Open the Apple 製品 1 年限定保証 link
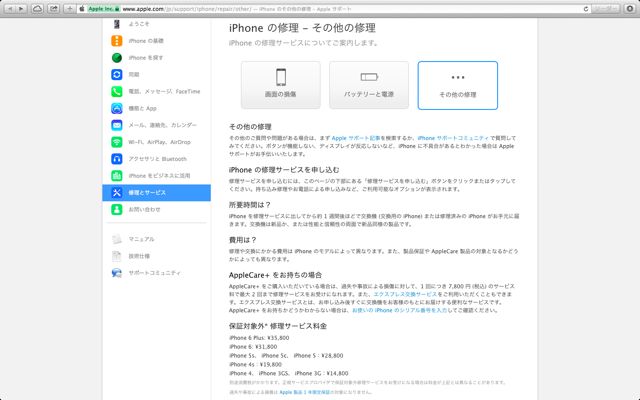The image size is (640, 400). coord(304,392)
